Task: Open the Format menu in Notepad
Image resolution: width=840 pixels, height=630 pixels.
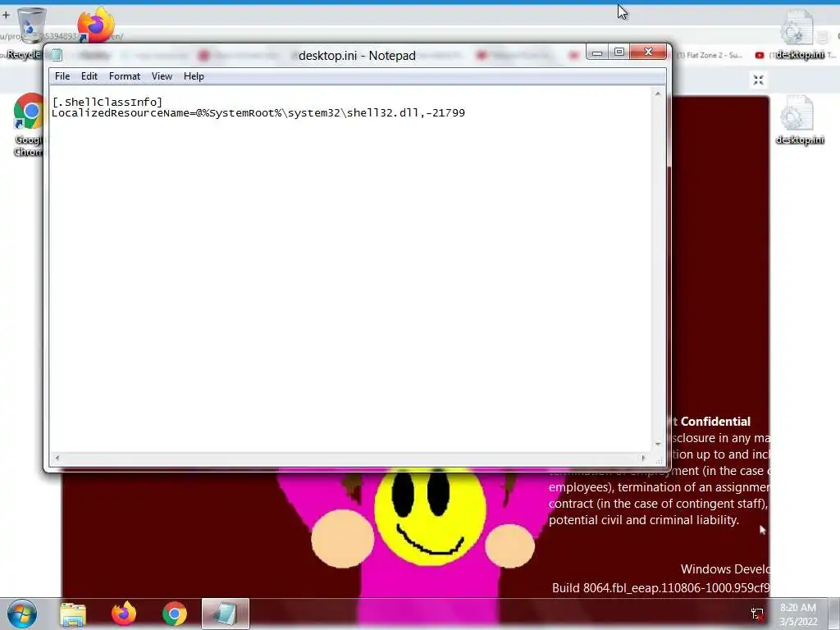Action: pyautogui.click(x=125, y=76)
